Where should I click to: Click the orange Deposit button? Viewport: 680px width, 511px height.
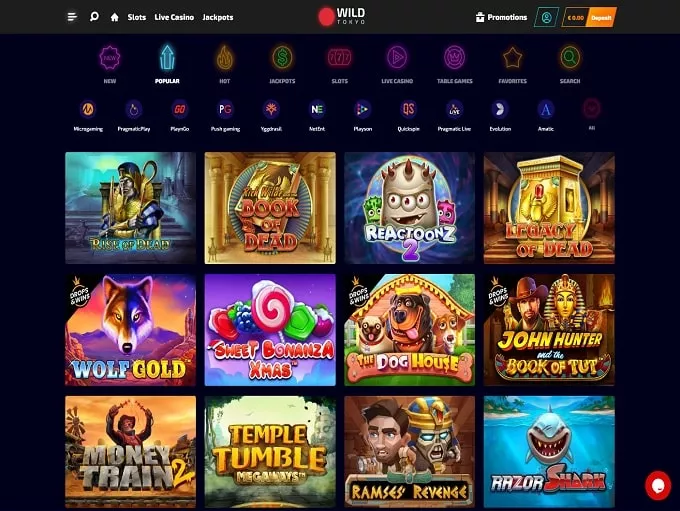[602, 18]
